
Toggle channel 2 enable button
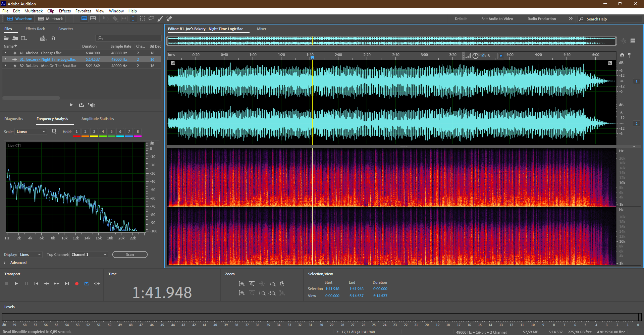[x=636, y=123]
